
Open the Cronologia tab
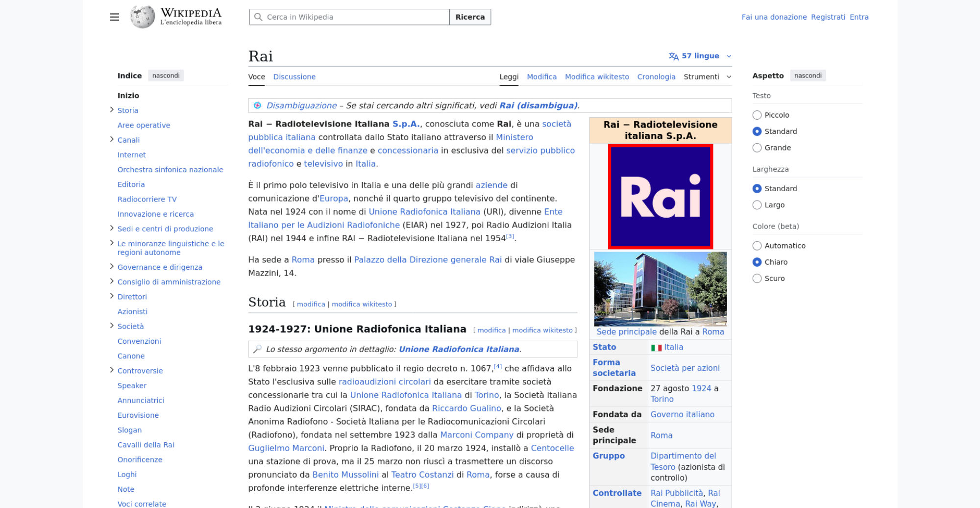(656, 77)
